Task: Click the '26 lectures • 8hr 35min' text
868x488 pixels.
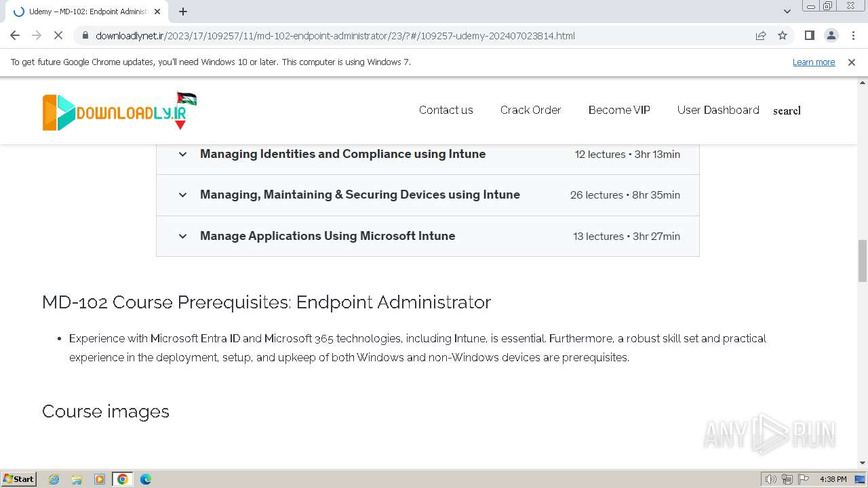Action: (x=625, y=195)
